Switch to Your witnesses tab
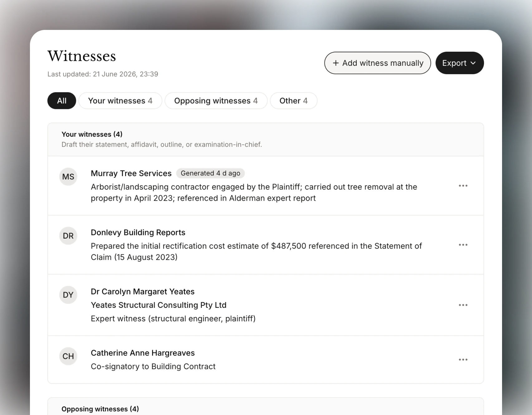Viewport: 532px width, 415px height. point(120,101)
